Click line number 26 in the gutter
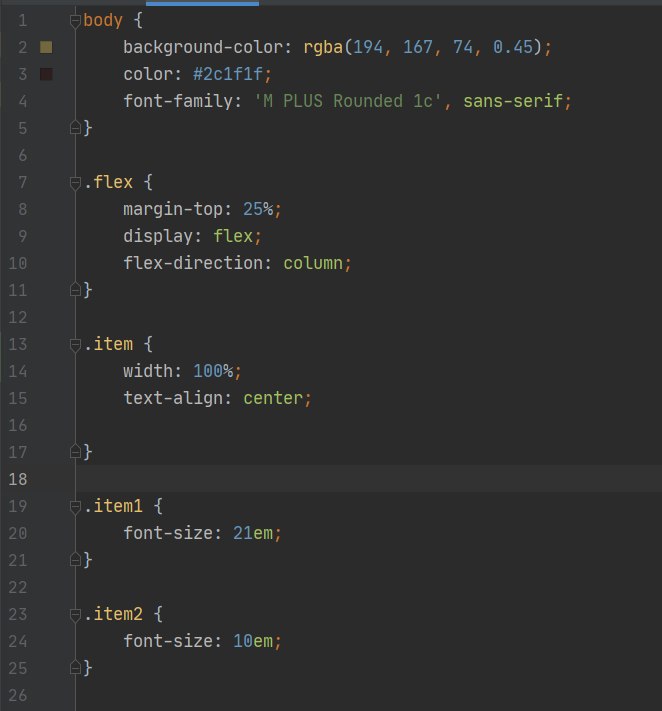The width and height of the screenshot is (662, 711). click(18, 695)
